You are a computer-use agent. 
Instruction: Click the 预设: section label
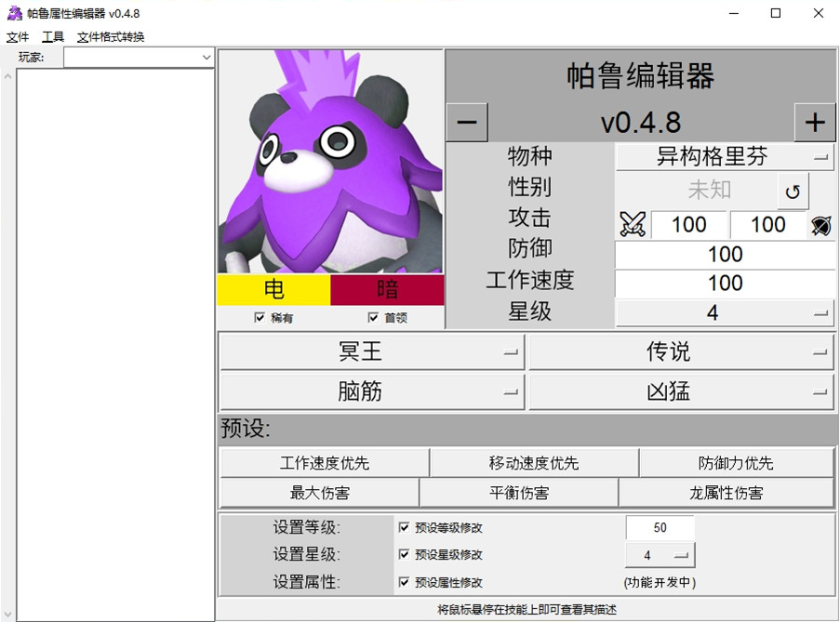[246, 429]
